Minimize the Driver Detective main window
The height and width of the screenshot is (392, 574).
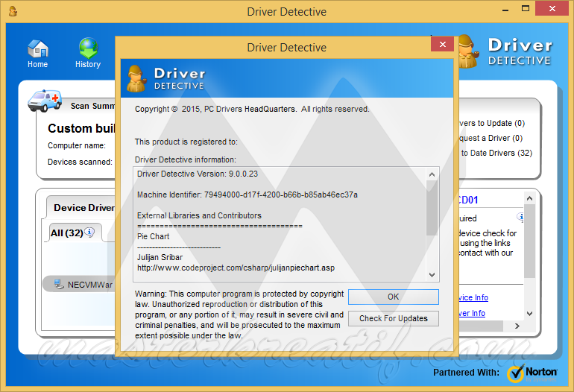[x=505, y=10]
